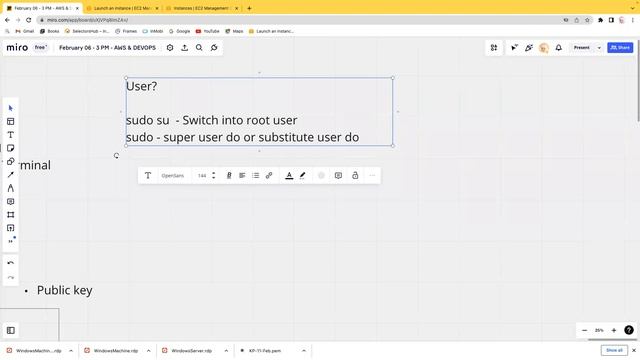640x360 pixels.
Task: Open the integrations plug icon beside search
Action: pyautogui.click(x=214, y=48)
